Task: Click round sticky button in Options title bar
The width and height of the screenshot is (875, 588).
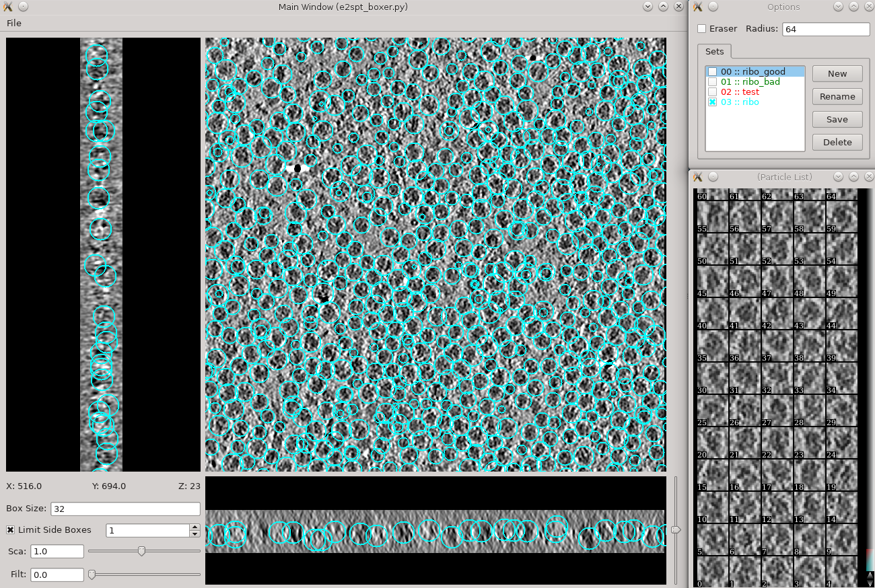Action: pos(713,7)
